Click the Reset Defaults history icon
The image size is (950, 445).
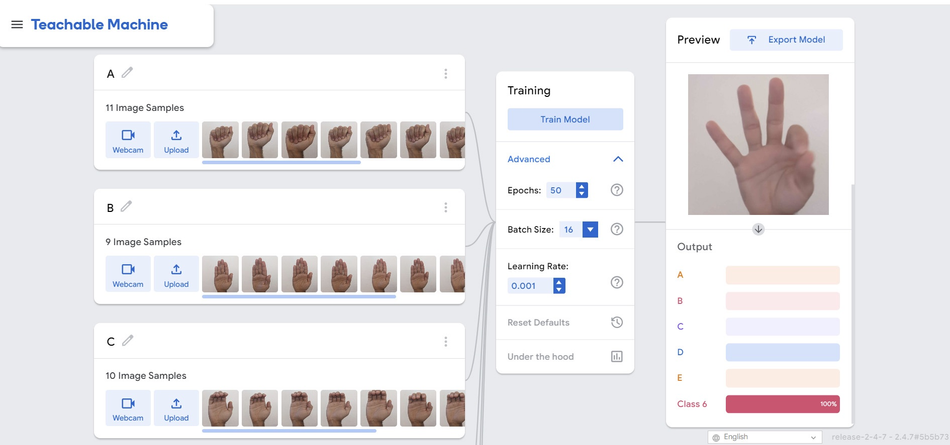pyautogui.click(x=617, y=322)
